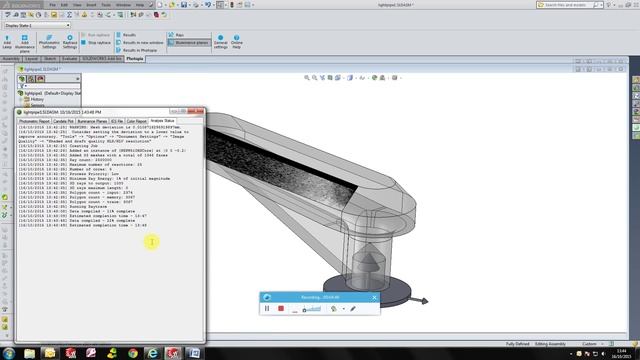Click the search files and models field
The width and height of the screenshot is (640, 360).
569,5
